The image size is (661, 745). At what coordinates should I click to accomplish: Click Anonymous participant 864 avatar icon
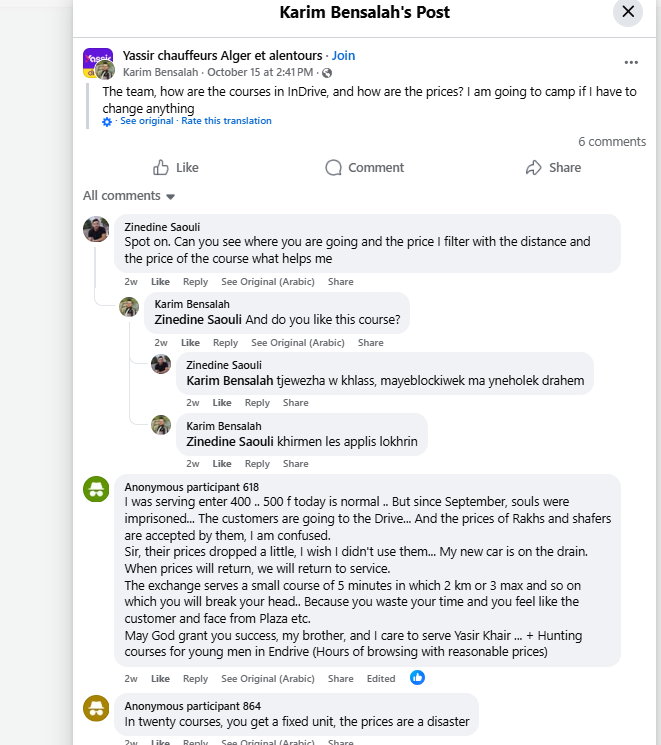coord(96,708)
